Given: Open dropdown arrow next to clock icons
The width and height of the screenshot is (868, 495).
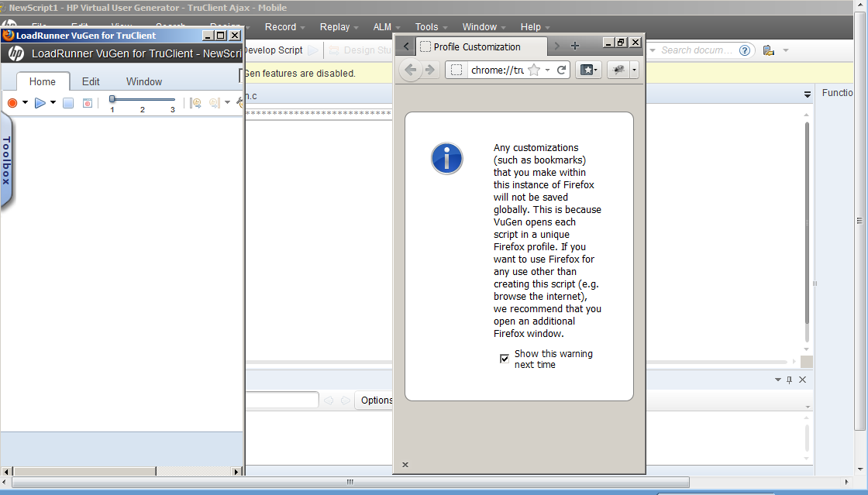Looking at the screenshot, I should [228, 102].
